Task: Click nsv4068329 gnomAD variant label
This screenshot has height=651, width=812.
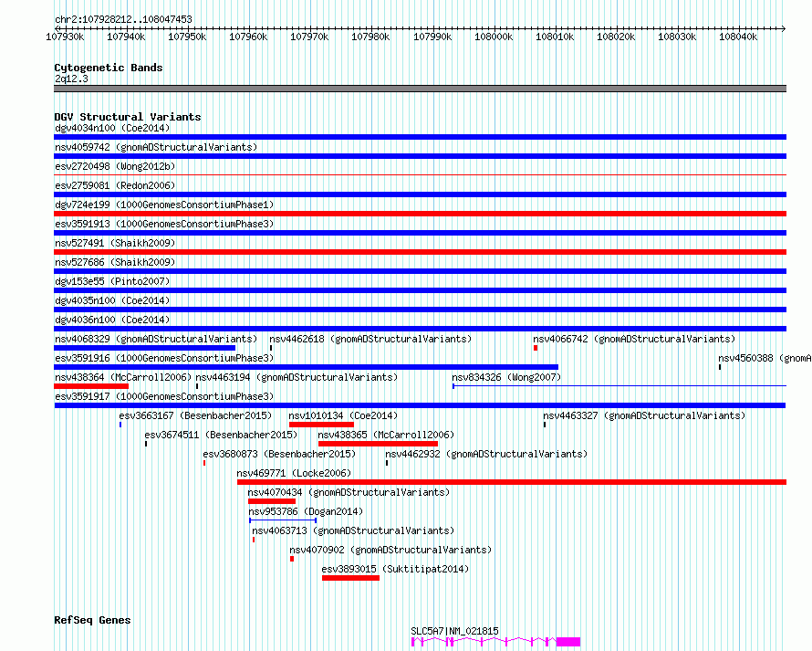Action: [x=156, y=339]
